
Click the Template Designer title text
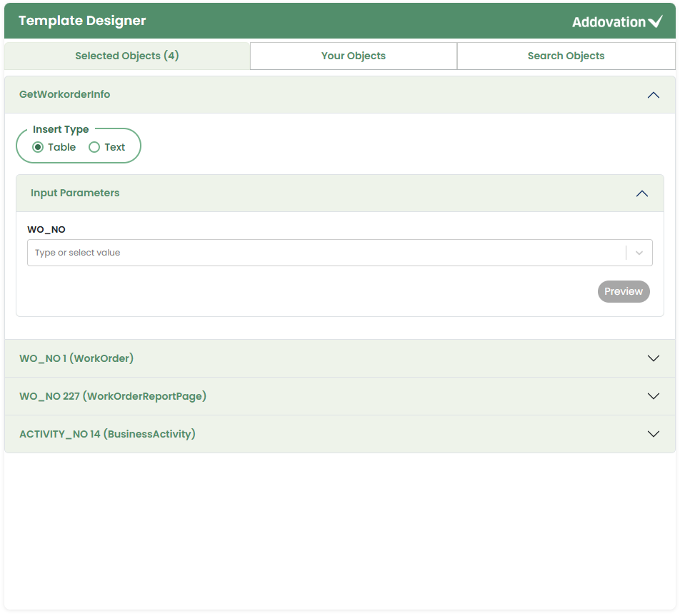point(82,21)
